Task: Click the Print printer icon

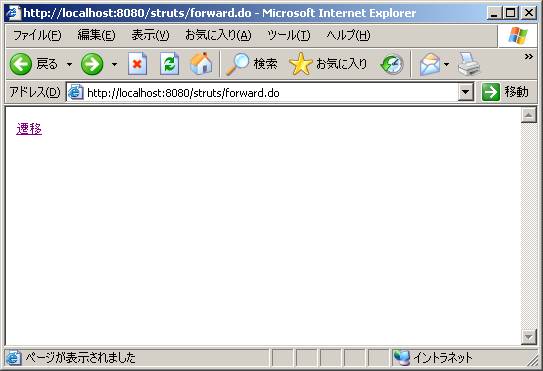Action: [469, 64]
